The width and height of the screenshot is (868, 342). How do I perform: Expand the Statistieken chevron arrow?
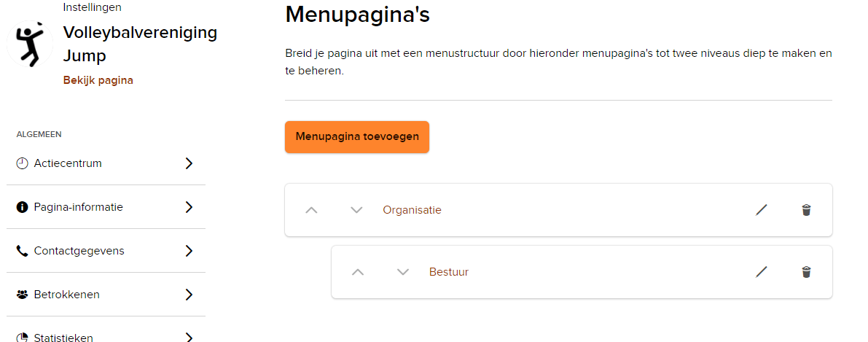click(189, 337)
